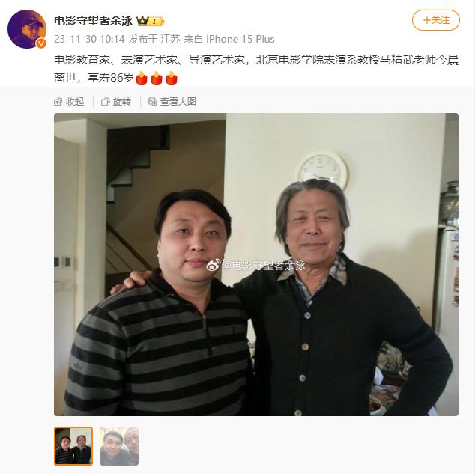Switch to the second photo thumbnail
The width and height of the screenshot is (475, 476).
119,446
